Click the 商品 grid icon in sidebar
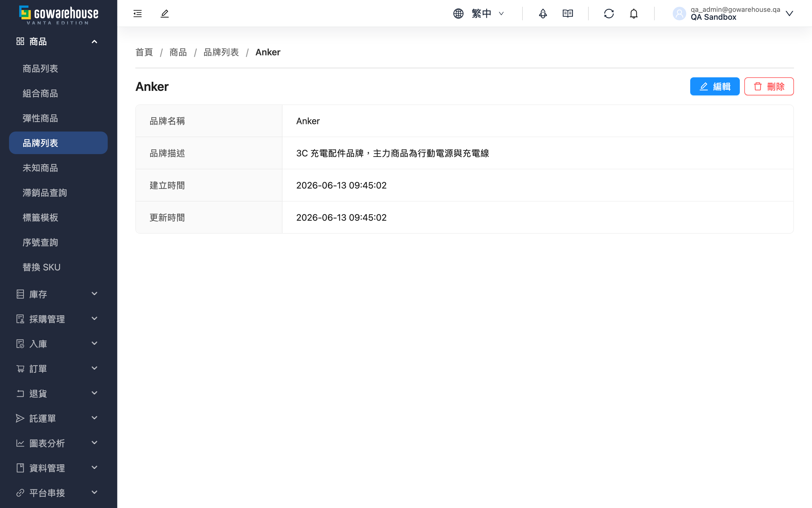This screenshot has height=508, width=812. pyautogui.click(x=20, y=41)
